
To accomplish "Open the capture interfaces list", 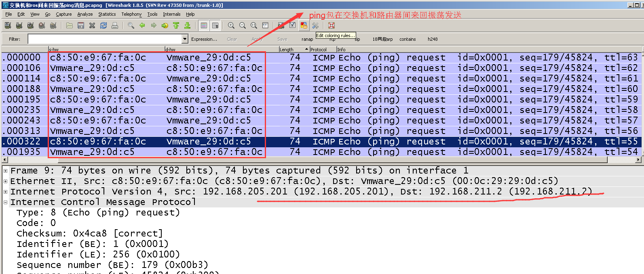I will point(8,25).
